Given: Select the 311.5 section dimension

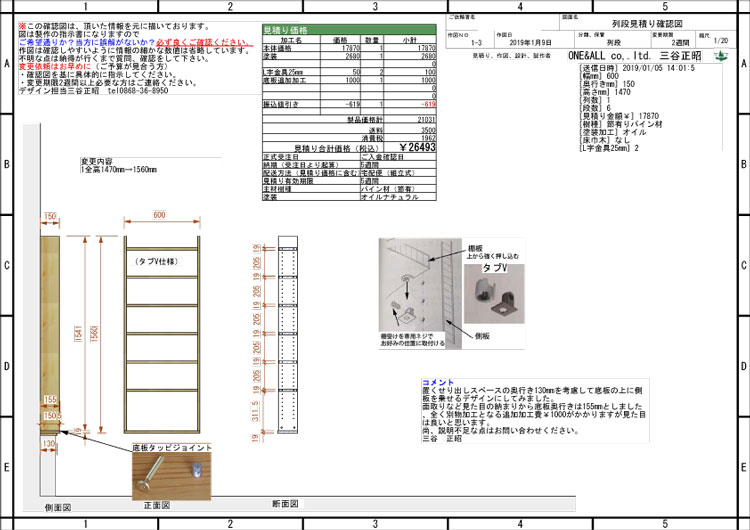Looking at the screenshot, I should coord(255,411).
